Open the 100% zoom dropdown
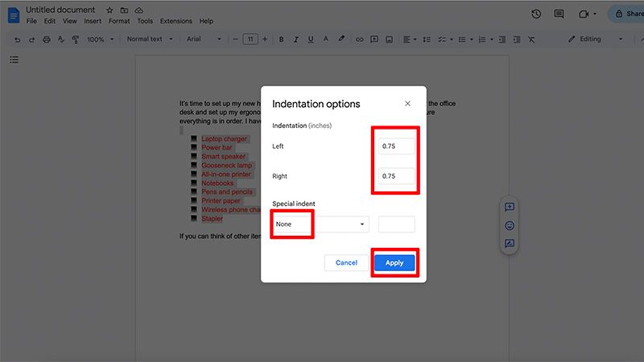The height and width of the screenshot is (362, 644). click(100, 39)
